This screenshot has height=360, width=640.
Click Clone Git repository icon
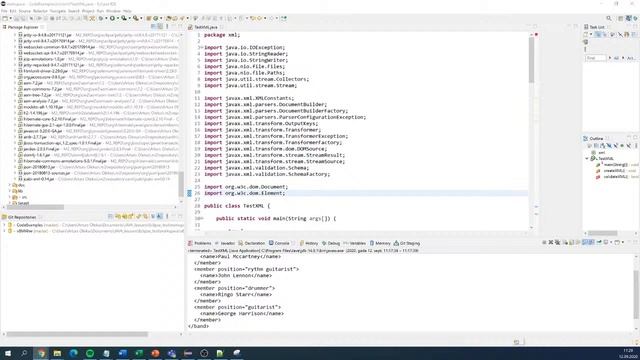(x=124, y=217)
